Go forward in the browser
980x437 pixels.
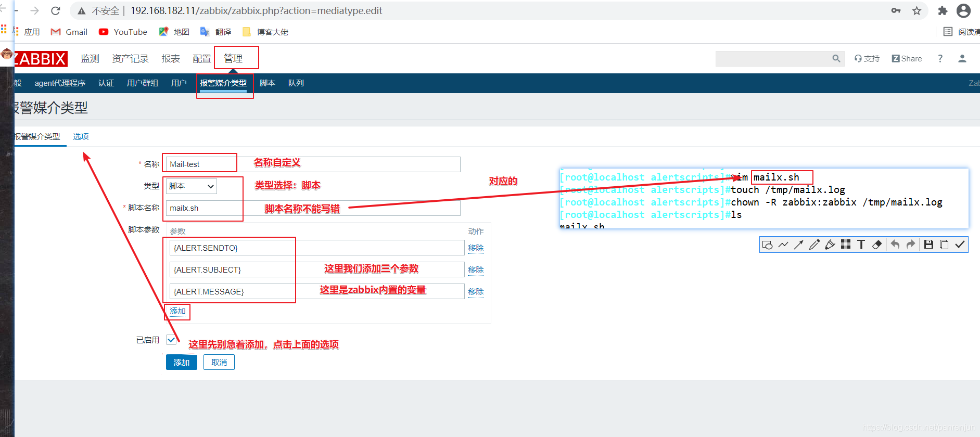[x=35, y=10]
